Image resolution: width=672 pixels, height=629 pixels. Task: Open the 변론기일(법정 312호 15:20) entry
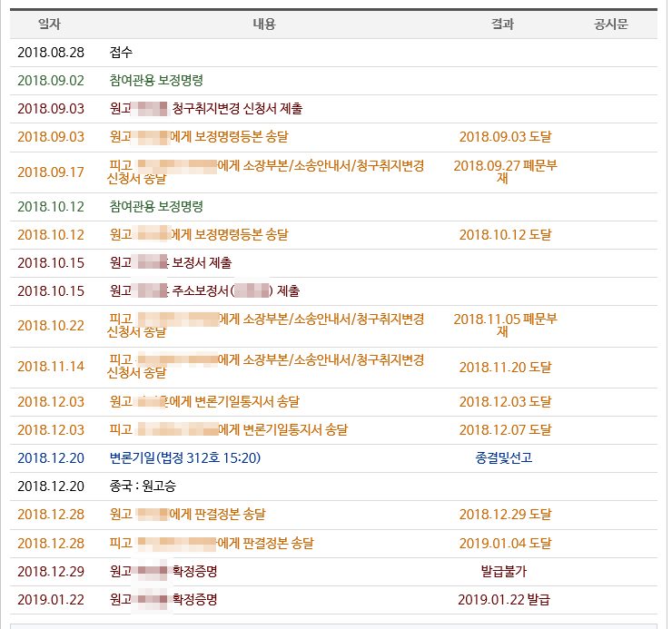coord(184,458)
